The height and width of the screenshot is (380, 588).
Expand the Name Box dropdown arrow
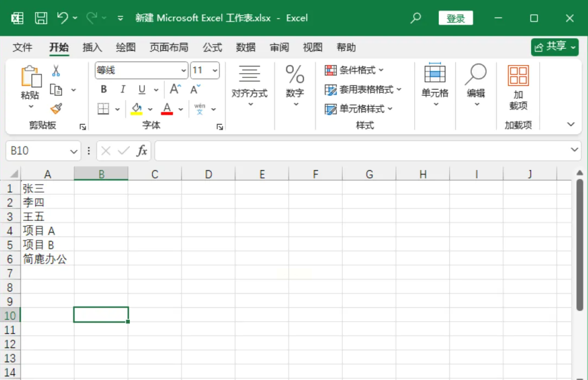click(x=73, y=151)
